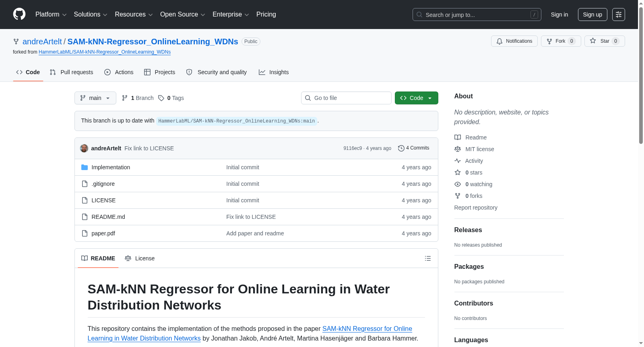Open the command palette icon button
Image resolution: width=644 pixels, height=347 pixels.
click(619, 15)
